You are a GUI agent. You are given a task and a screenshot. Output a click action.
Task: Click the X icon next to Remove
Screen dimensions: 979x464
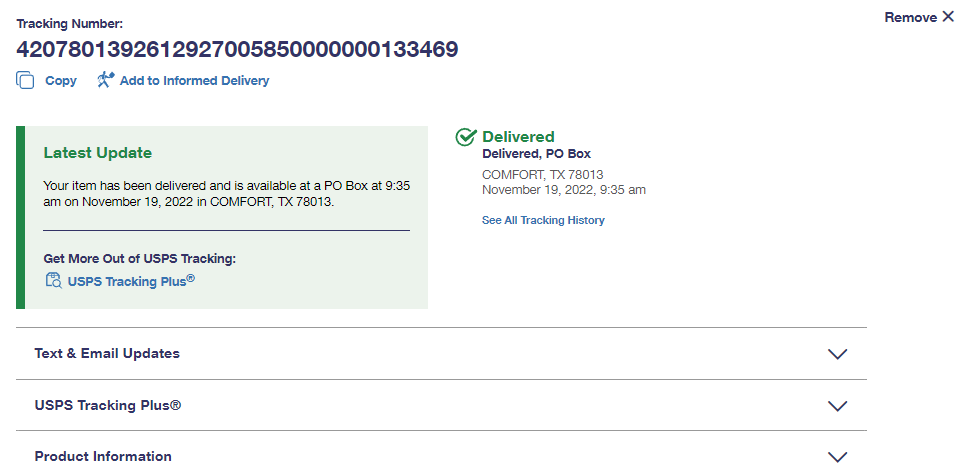(x=948, y=17)
